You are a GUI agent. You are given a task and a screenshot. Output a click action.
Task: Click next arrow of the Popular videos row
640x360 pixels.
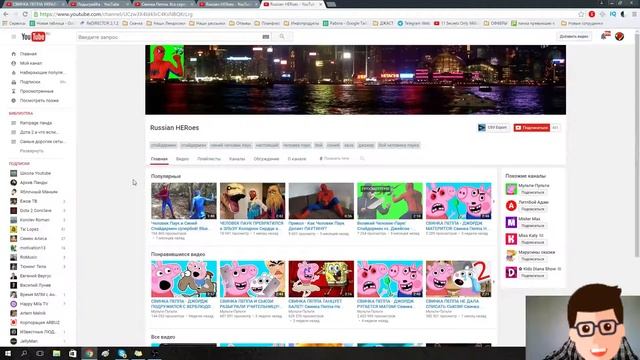click(494, 201)
